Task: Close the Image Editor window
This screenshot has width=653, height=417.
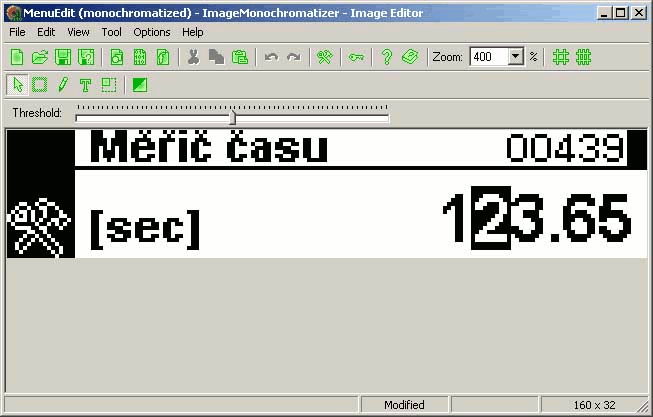Action: (x=638, y=13)
